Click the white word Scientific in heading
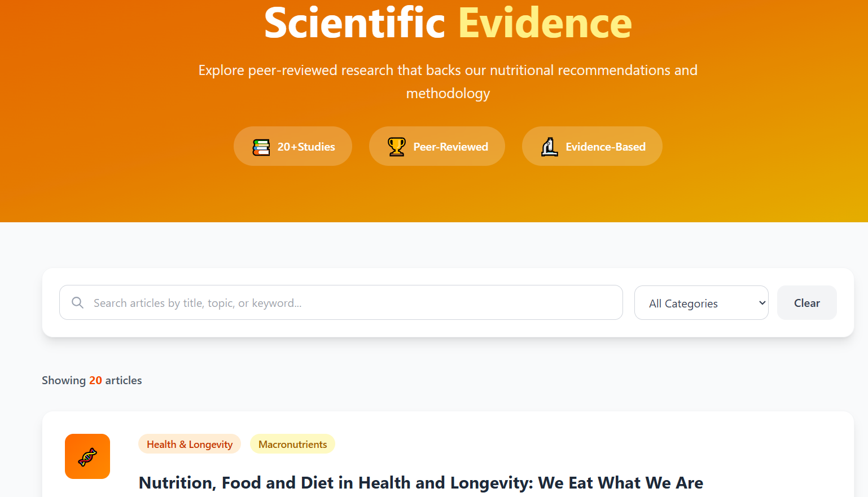This screenshot has width=868, height=497. (354, 24)
